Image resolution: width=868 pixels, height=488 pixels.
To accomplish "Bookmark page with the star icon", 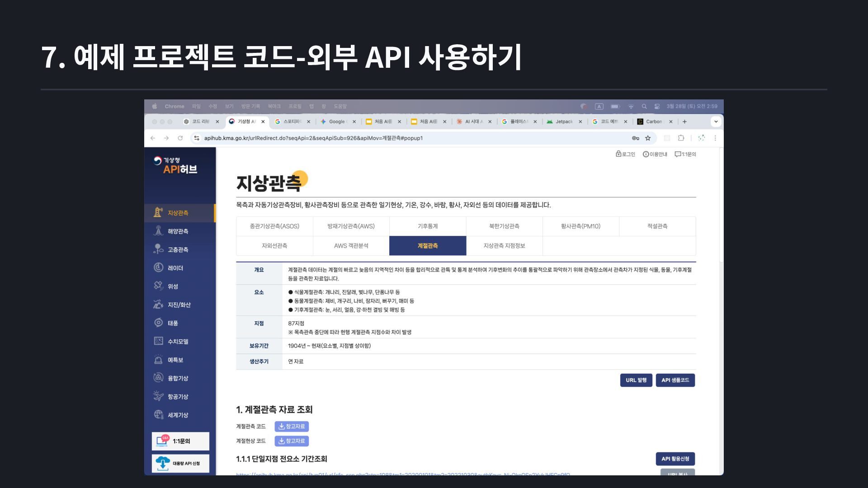I will [x=648, y=138].
